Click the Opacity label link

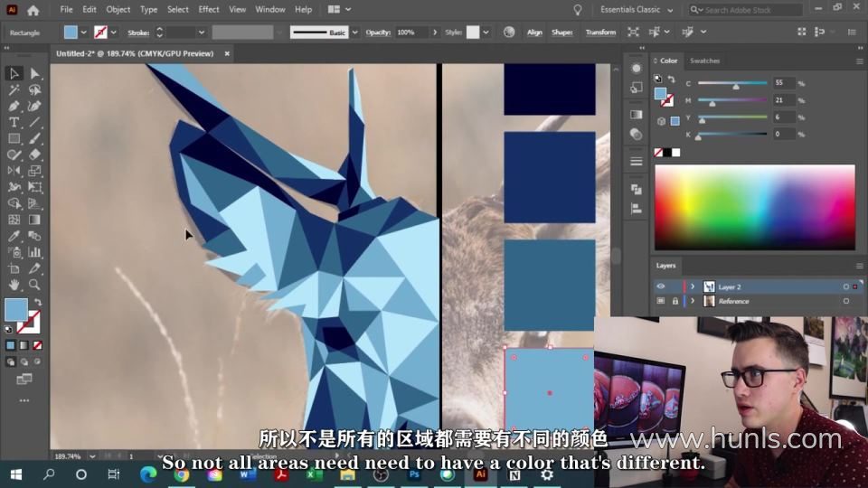(378, 33)
